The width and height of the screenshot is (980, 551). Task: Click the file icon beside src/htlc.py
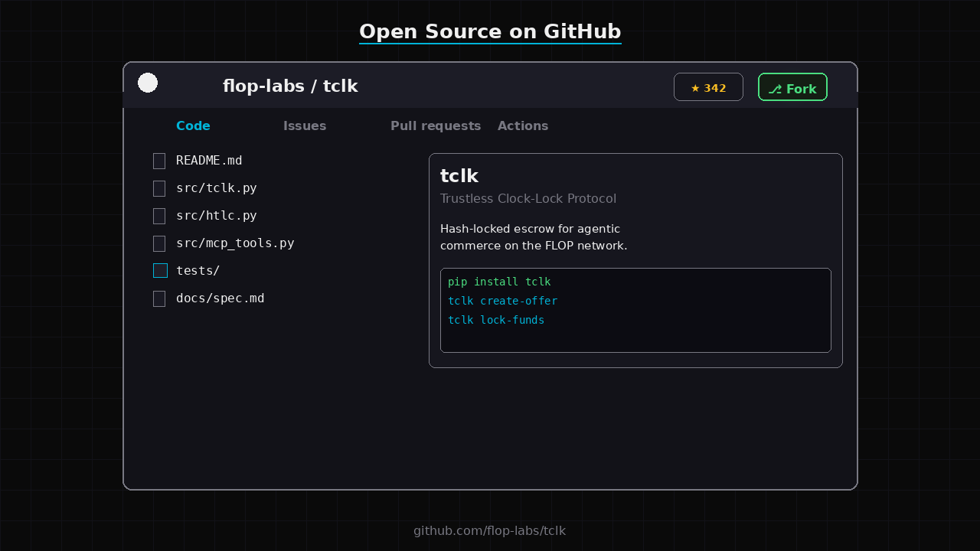[159, 216]
